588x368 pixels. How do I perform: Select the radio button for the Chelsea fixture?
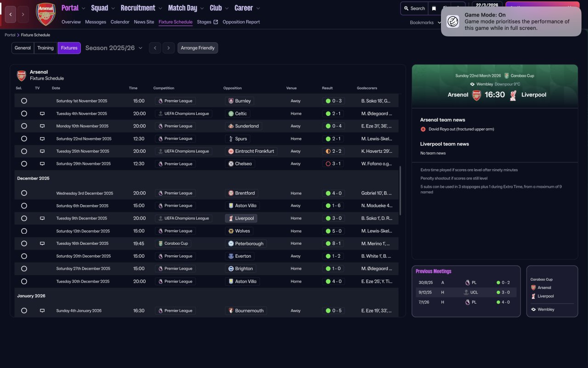(24, 164)
